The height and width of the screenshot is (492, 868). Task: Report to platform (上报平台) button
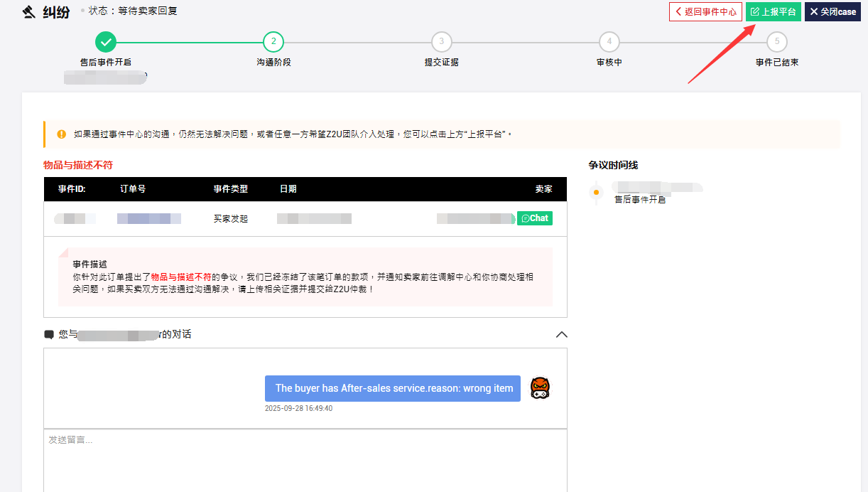[773, 12]
